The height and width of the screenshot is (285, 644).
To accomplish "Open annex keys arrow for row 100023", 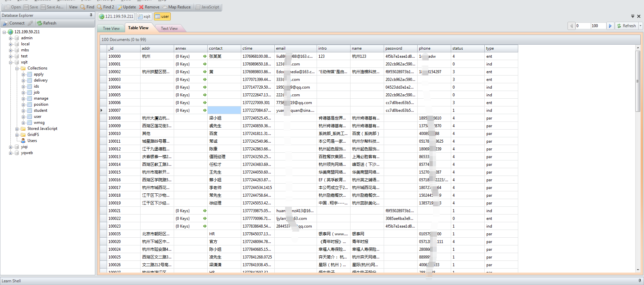I will 205,226.
